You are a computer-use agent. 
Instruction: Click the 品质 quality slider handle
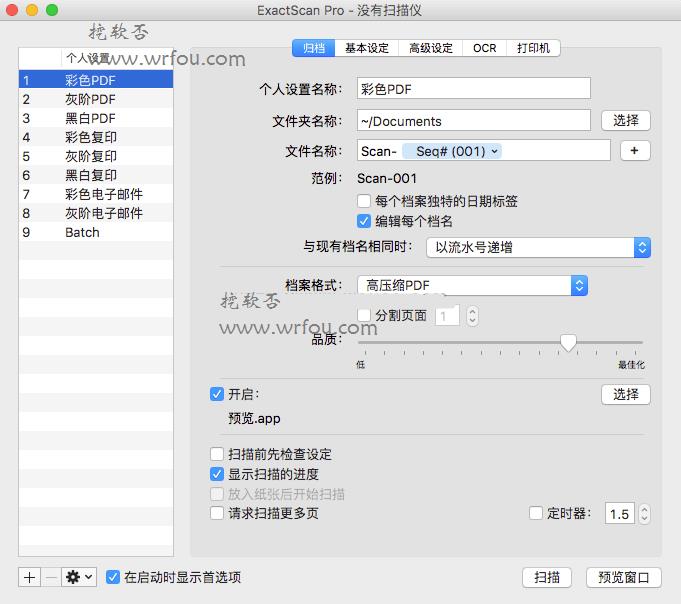[568, 343]
